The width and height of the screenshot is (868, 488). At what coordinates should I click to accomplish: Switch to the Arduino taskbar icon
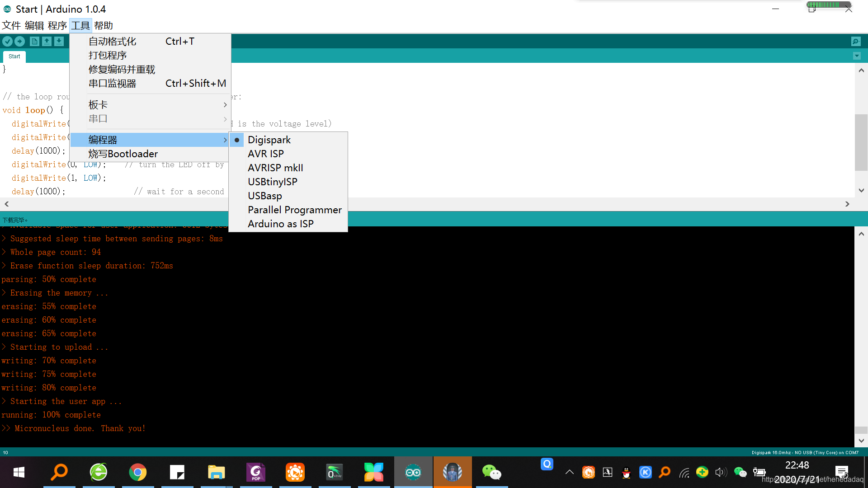(x=413, y=472)
